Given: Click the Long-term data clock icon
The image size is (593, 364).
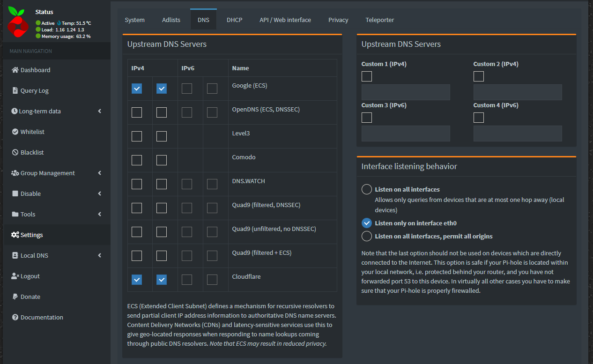Looking at the screenshot, I should click(x=15, y=111).
